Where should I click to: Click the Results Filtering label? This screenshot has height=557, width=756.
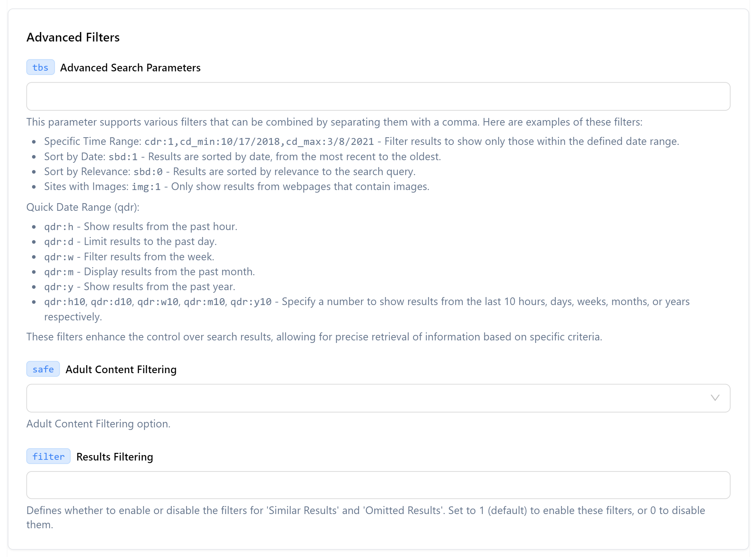click(114, 457)
